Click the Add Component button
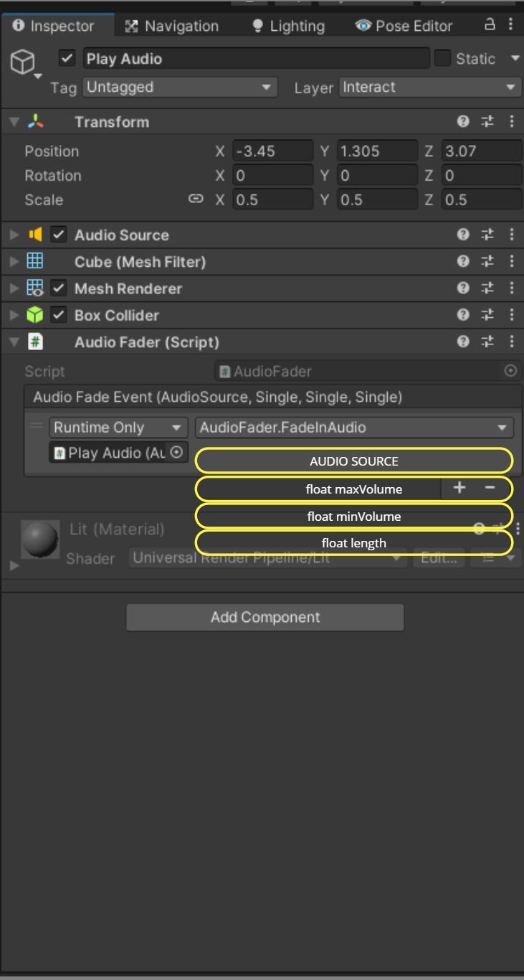The height and width of the screenshot is (980, 524). coord(265,617)
